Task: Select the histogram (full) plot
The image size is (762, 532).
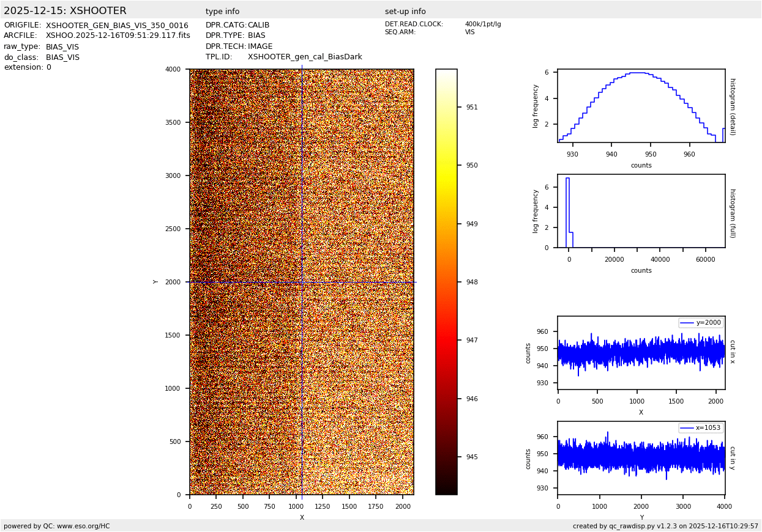Action: [x=641, y=211]
